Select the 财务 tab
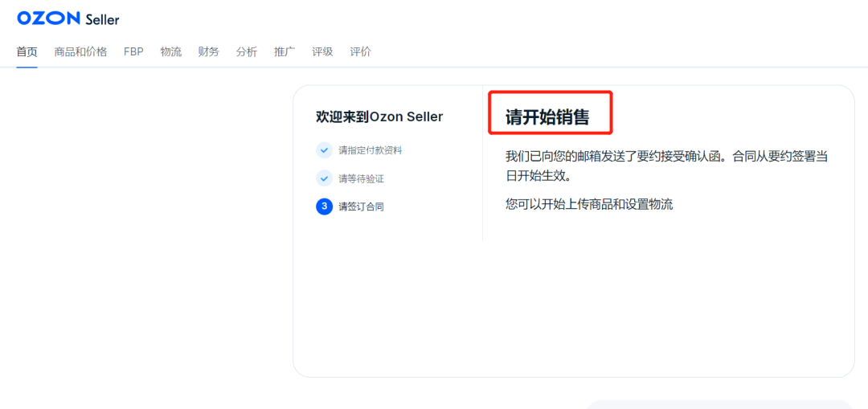The image size is (868, 409). pos(208,52)
